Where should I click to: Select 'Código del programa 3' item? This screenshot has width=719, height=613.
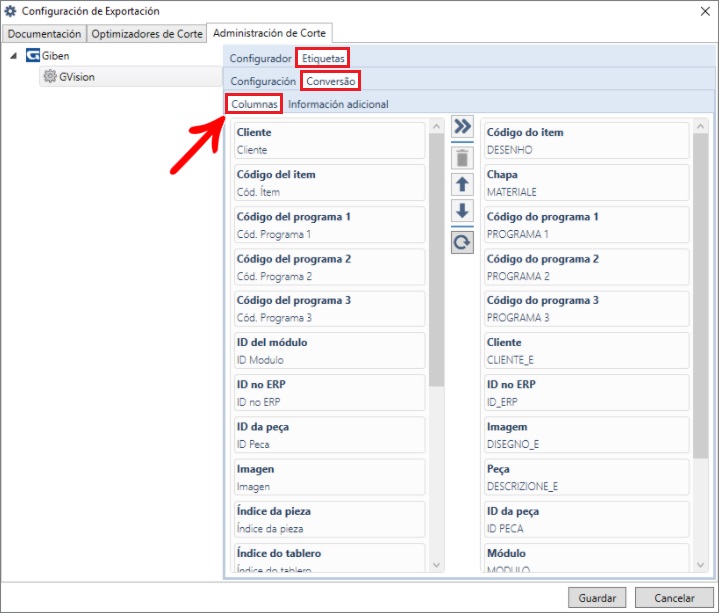(x=329, y=309)
